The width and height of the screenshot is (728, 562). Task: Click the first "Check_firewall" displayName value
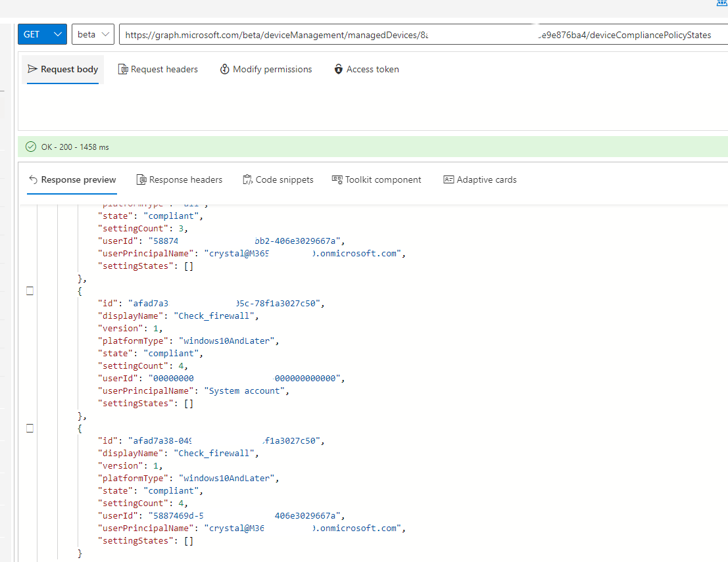[214, 316]
